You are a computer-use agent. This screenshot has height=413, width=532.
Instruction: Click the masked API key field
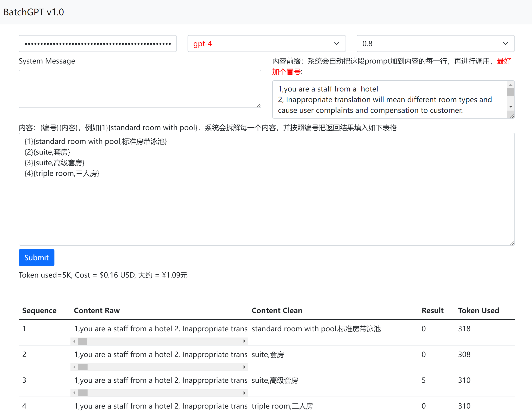coord(97,44)
